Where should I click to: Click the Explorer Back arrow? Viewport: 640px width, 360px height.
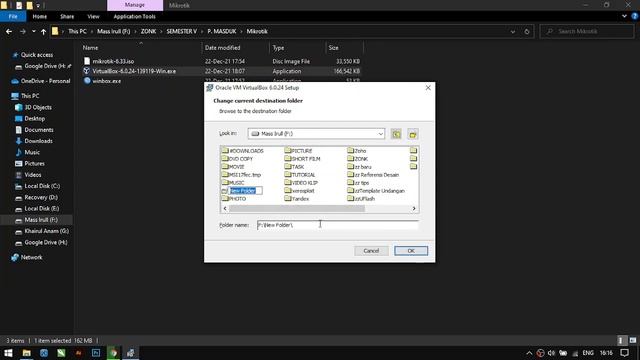coord(9,31)
